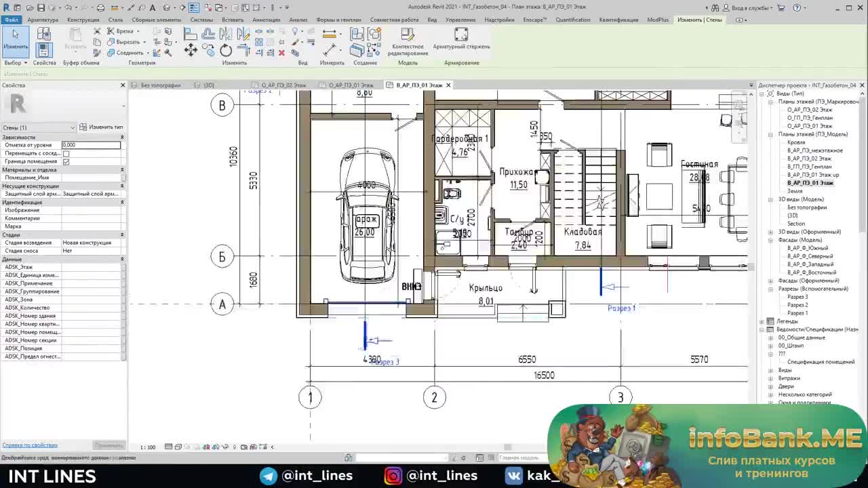Click the Изменить тип button

tap(102, 127)
